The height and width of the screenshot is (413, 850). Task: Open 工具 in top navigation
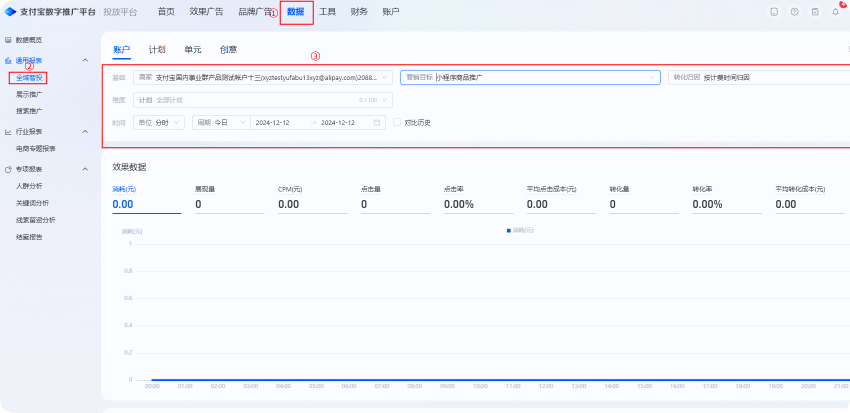click(327, 12)
